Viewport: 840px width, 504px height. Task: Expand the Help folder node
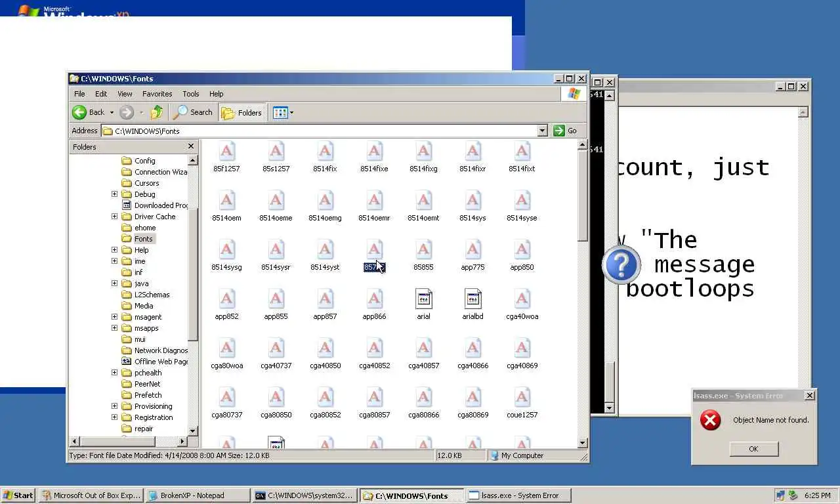(114, 250)
